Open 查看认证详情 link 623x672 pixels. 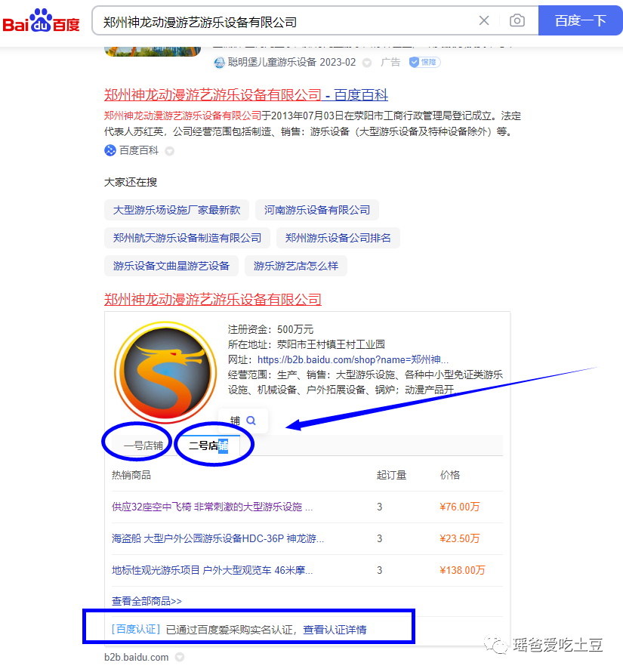click(335, 630)
